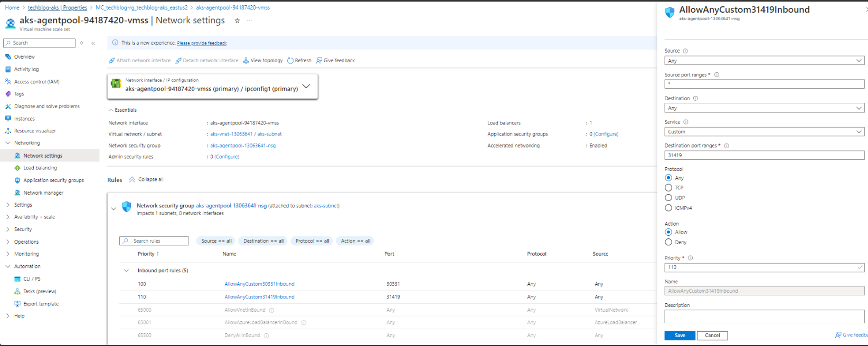Select the Tags icon in the sidebar
Screen dimensions: 868x346
tap(8, 94)
